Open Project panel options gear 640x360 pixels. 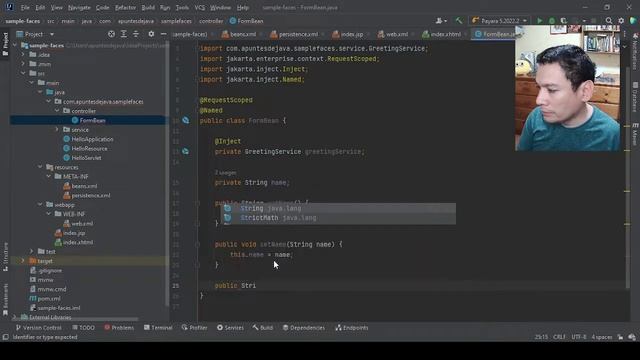(151, 34)
